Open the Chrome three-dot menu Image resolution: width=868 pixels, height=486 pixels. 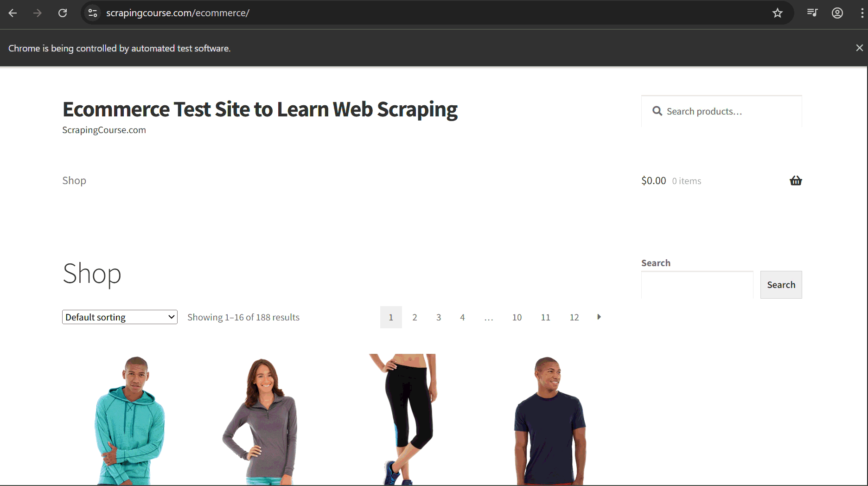[862, 13]
